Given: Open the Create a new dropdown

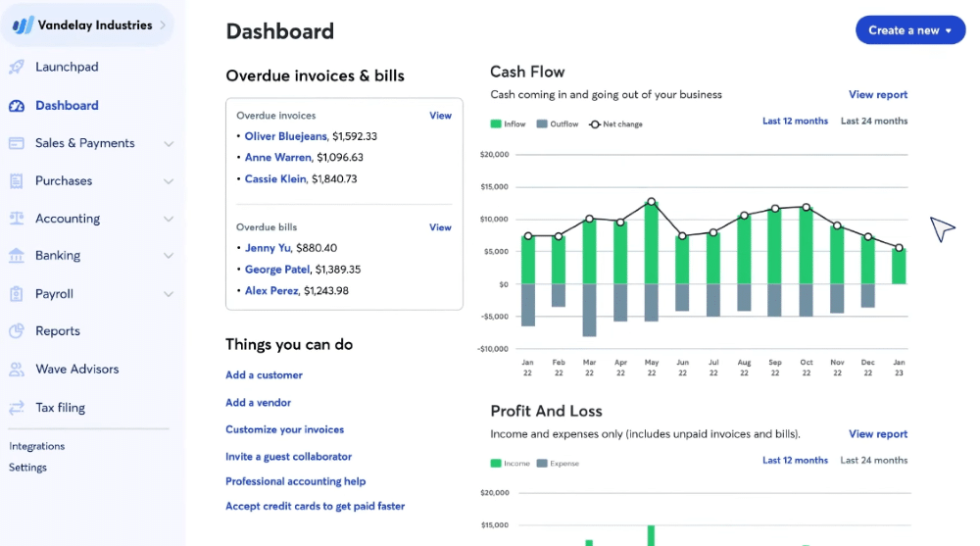Looking at the screenshot, I should pyautogui.click(x=910, y=30).
